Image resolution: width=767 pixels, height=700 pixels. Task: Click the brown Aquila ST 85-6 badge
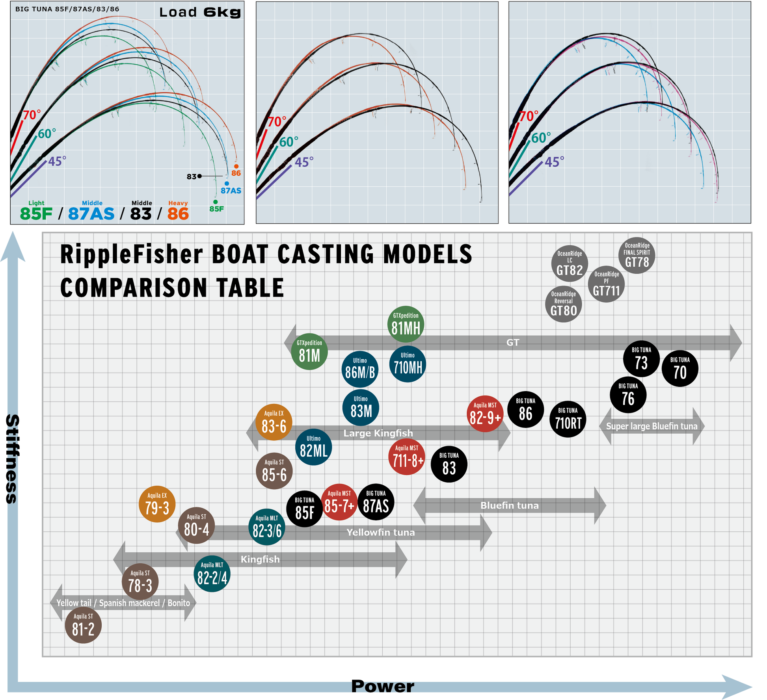274,471
